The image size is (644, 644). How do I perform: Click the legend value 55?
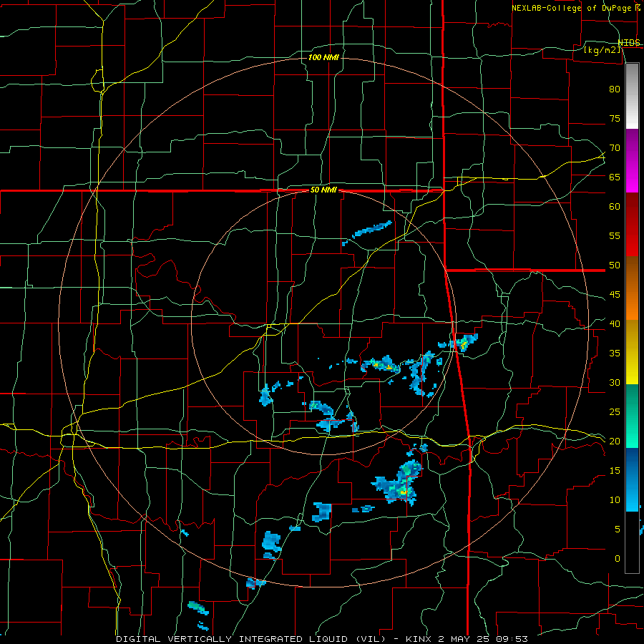coord(615,235)
